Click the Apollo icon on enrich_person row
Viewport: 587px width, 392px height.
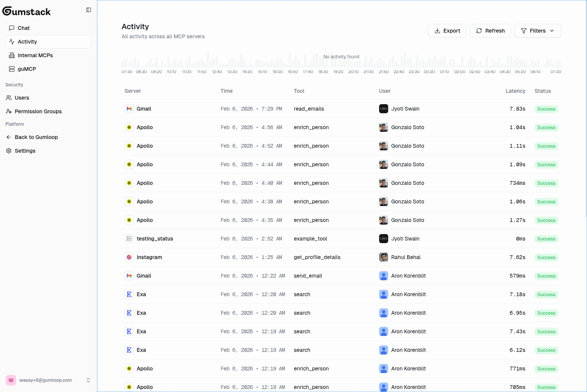[x=129, y=127]
